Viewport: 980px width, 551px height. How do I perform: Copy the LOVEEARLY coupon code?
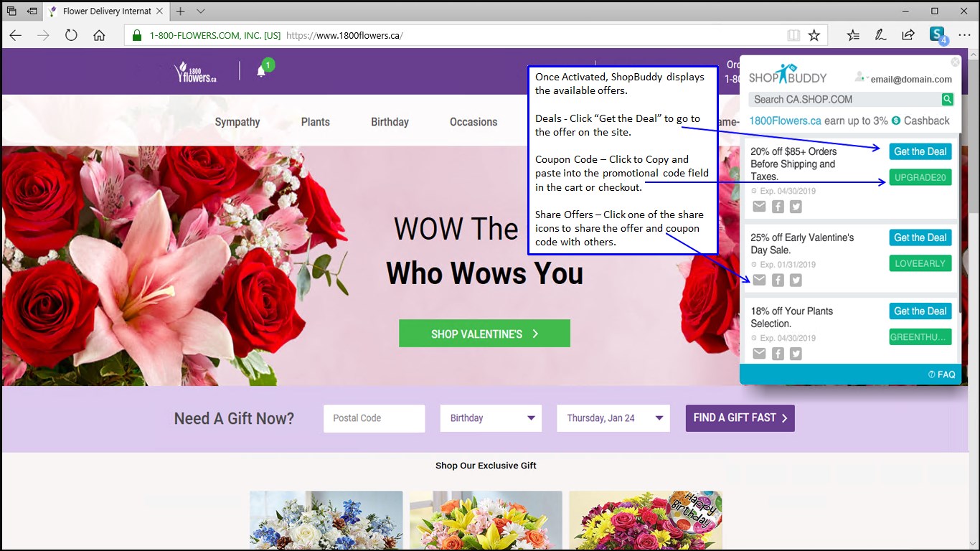[920, 263]
